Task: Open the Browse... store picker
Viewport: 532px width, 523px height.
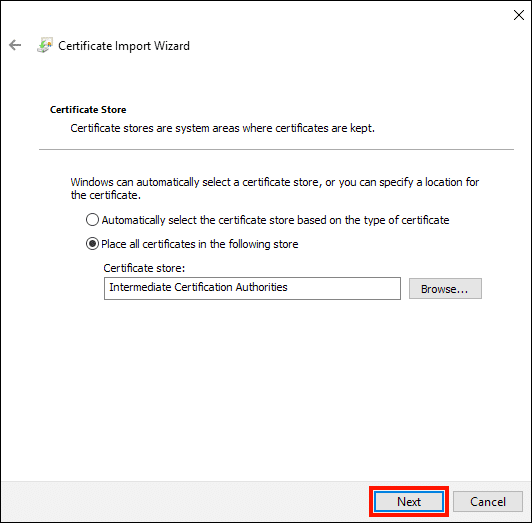Action: (445, 289)
